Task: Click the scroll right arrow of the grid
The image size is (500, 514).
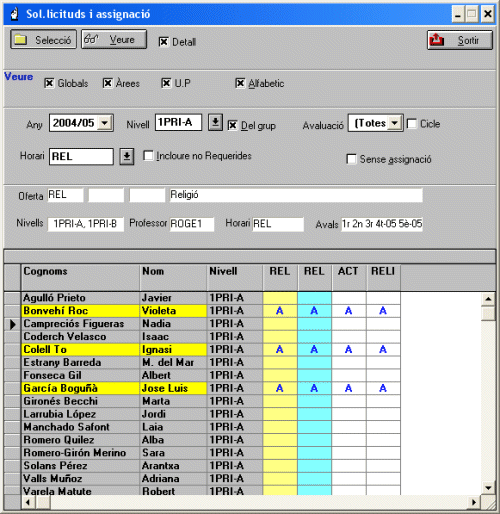Action: (x=473, y=502)
